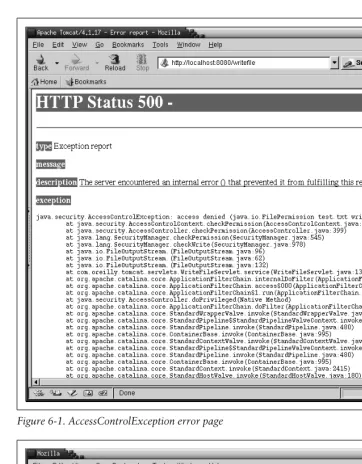Viewport: 362px width, 464px height.
Task: Click the AccessControlException access denied line
Action: [199, 217]
